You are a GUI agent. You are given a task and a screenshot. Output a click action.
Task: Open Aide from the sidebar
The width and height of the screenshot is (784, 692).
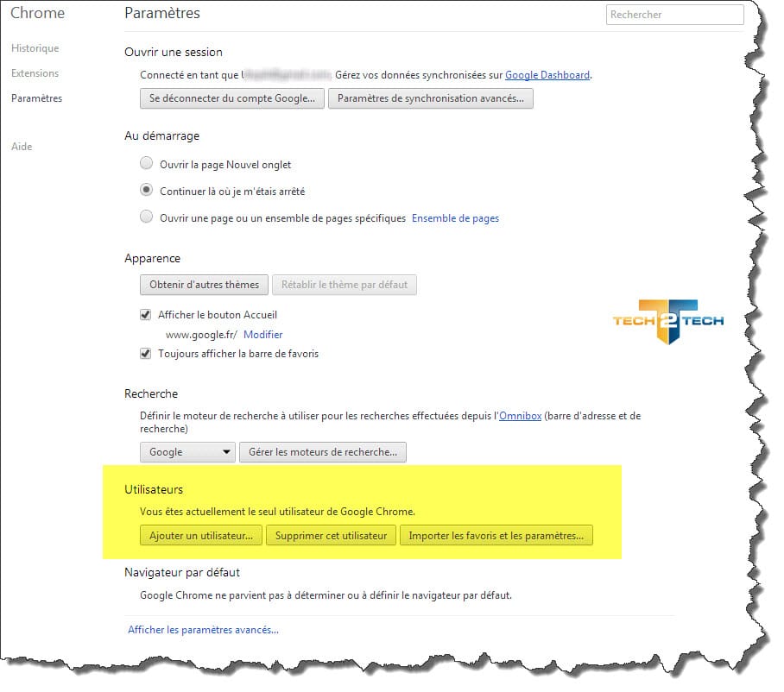coord(22,147)
